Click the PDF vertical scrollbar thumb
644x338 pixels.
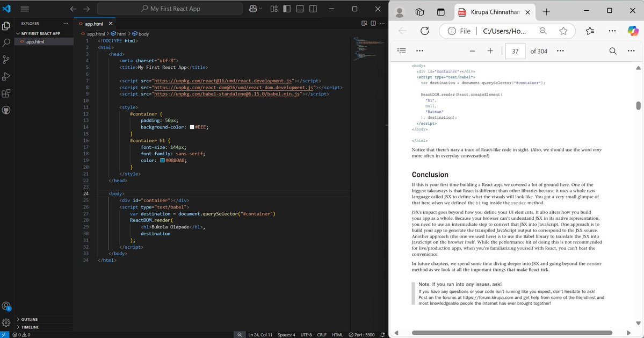[638, 105]
